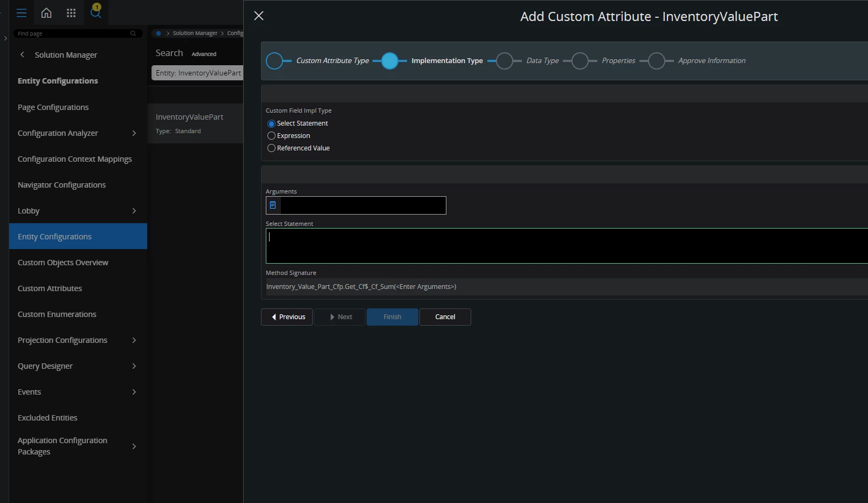Open the Arguments list editor icon
This screenshot has height=503, width=868.
[x=273, y=205]
